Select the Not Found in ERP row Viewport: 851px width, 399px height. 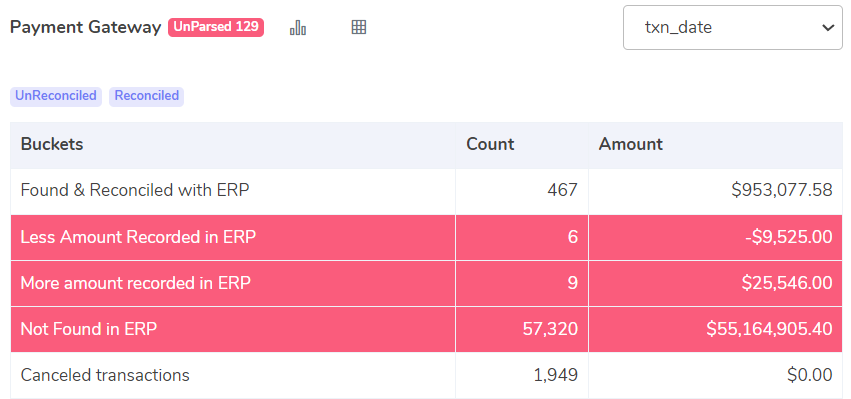pos(427,330)
